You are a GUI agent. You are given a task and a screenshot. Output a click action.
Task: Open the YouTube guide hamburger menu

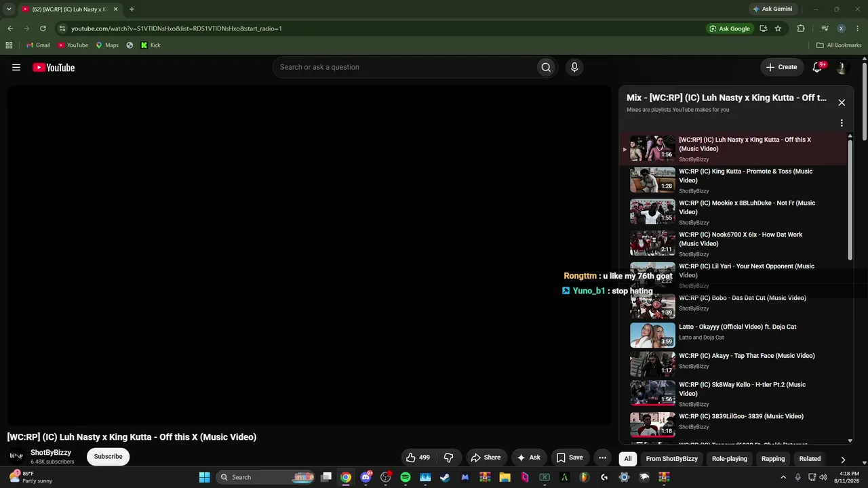tap(16, 67)
